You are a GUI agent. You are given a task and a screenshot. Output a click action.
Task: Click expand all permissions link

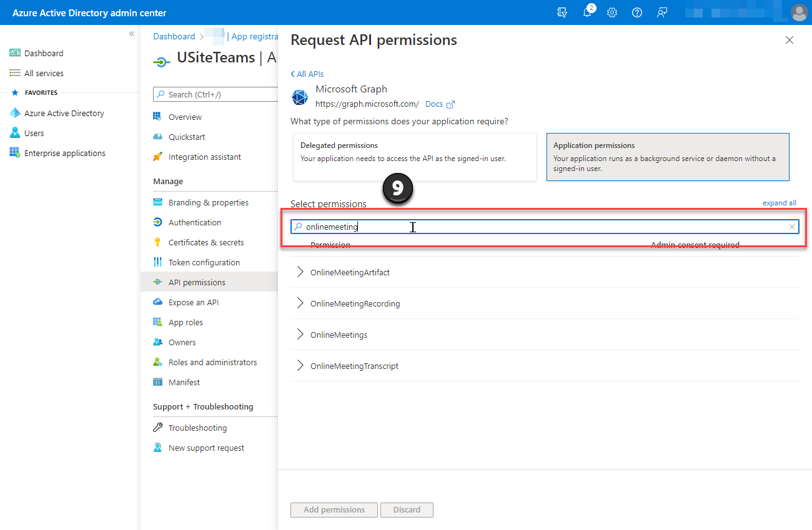(780, 203)
